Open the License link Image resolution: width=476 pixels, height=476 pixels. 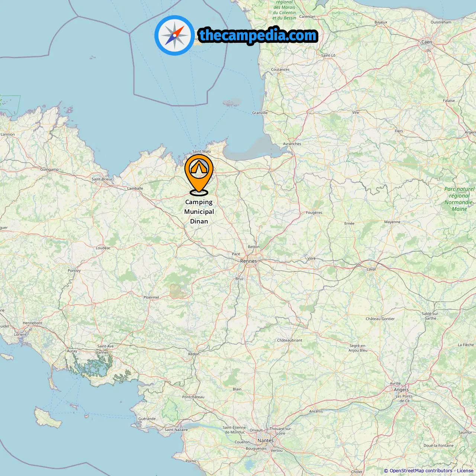(x=465, y=471)
